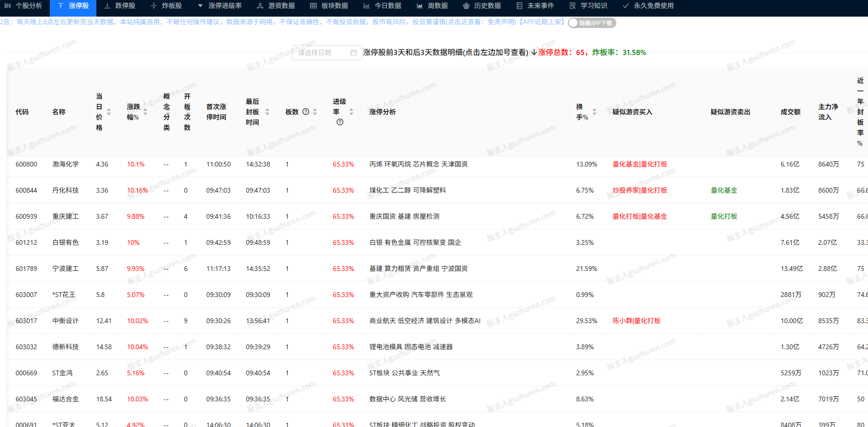Click the 涨停分析 column header
868x427 pixels.
pos(382,112)
